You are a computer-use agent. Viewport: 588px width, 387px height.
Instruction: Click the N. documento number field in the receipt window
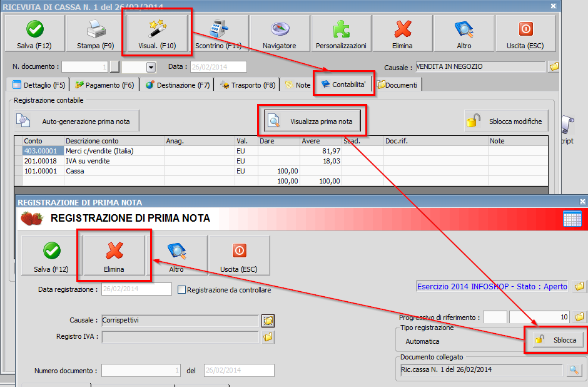click(84, 67)
